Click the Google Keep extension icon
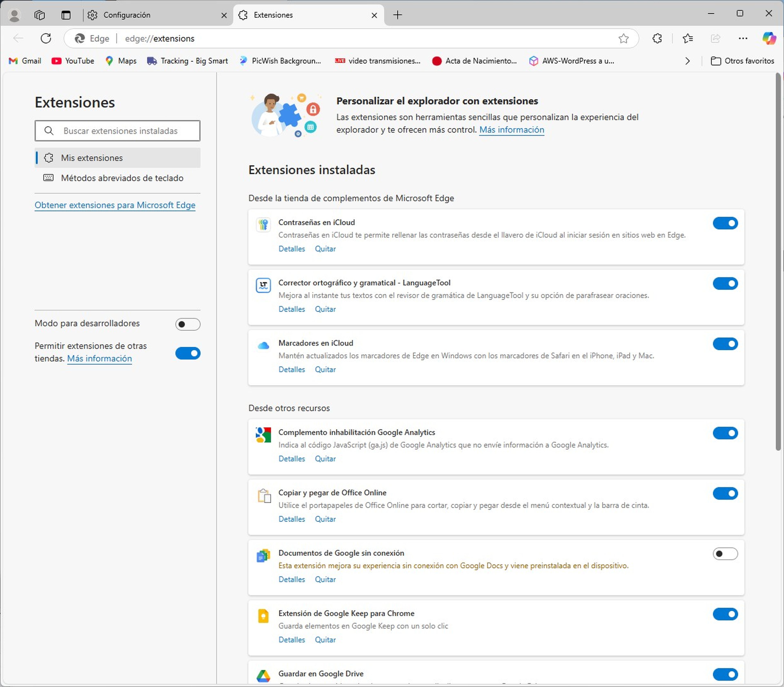Screen dimensions: 784x687 [x=263, y=616]
